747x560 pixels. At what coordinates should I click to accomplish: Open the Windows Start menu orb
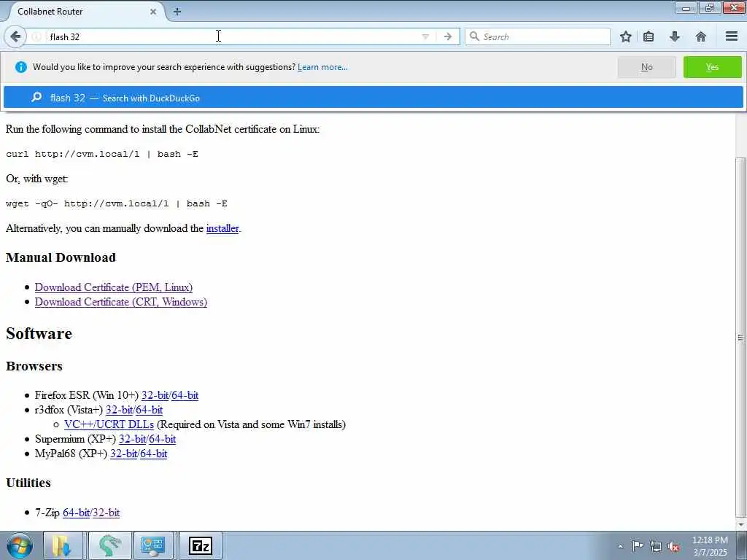20,545
